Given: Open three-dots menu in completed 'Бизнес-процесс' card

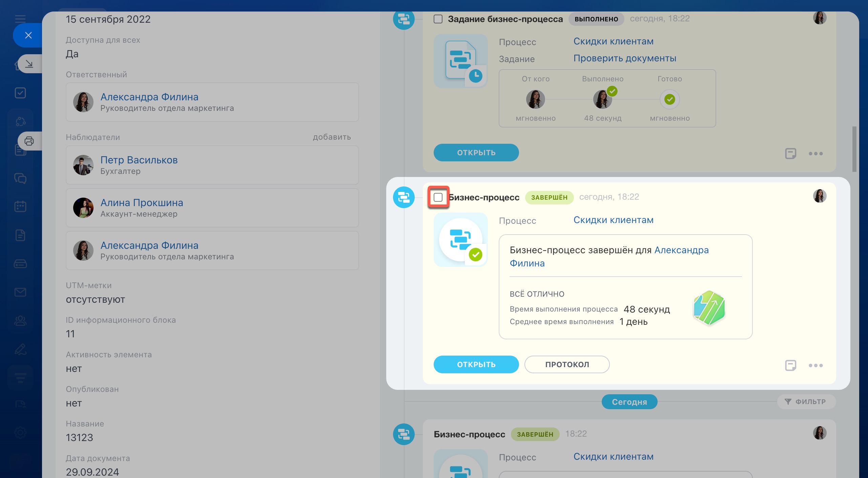Looking at the screenshot, I should (815, 365).
